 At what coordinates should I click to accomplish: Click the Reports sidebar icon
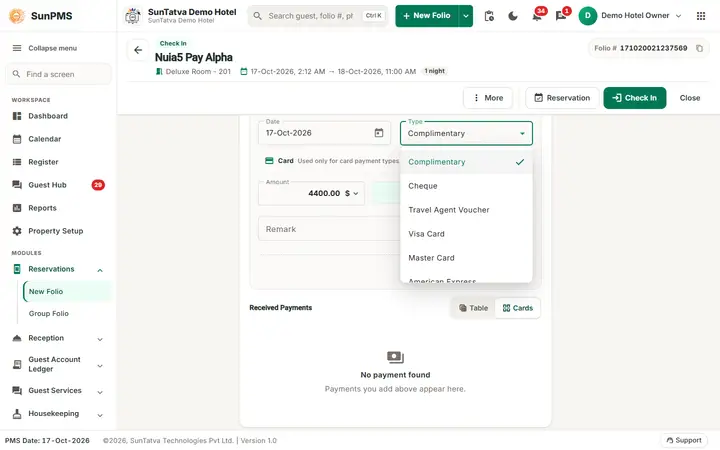tap(17, 208)
